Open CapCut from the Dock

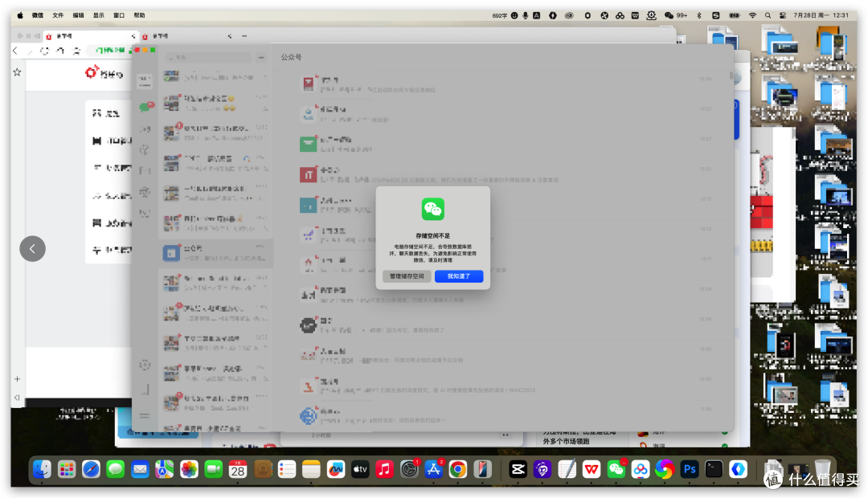(518, 470)
